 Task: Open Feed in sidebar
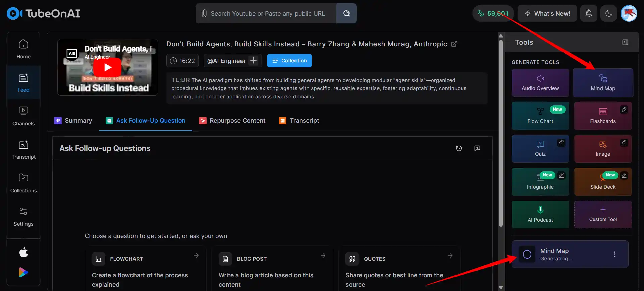click(23, 83)
